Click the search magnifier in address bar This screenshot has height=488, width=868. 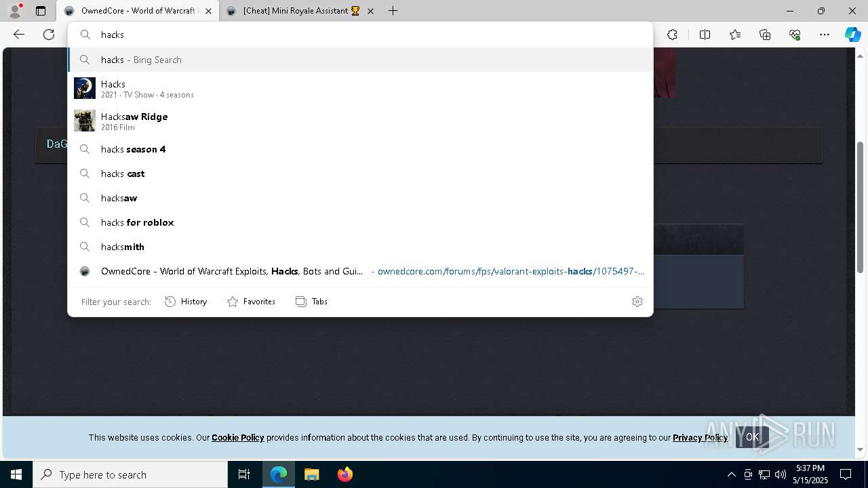tap(85, 35)
